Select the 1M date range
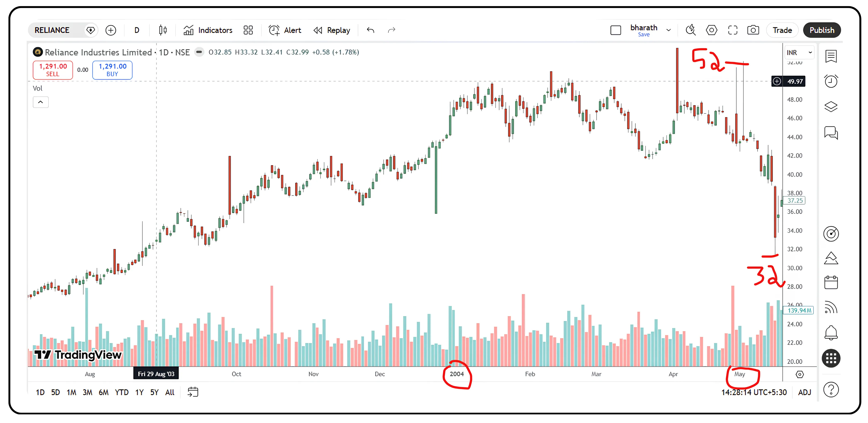The width and height of the screenshot is (868, 423). 71,392
